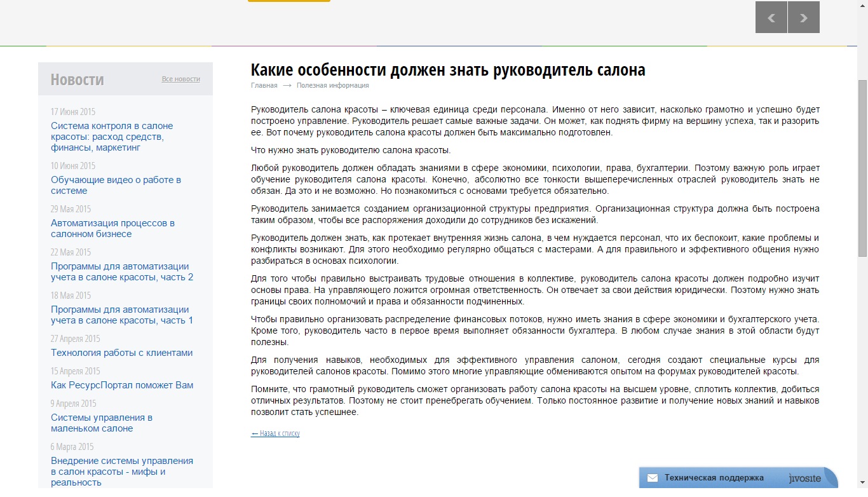
Task: Open the envelope icon in support widget
Action: (x=652, y=479)
